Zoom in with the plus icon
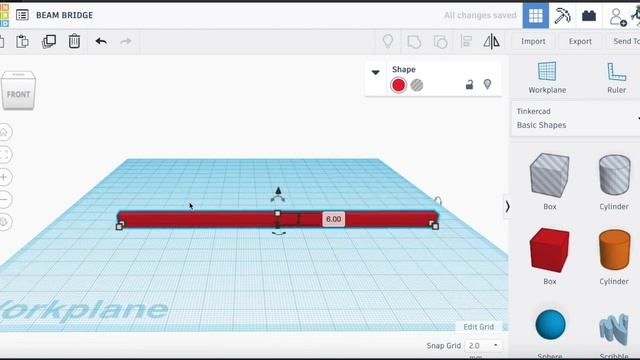This screenshot has width=640, height=360. (4, 177)
